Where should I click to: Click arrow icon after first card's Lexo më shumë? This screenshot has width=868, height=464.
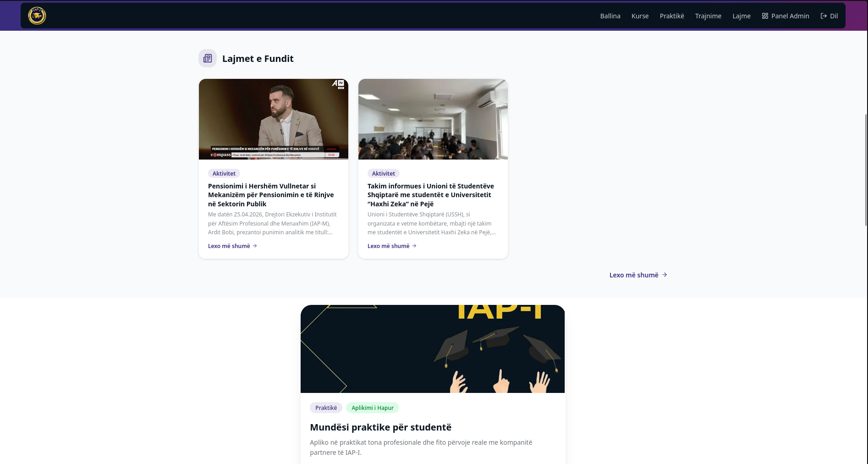click(x=255, y=246)
